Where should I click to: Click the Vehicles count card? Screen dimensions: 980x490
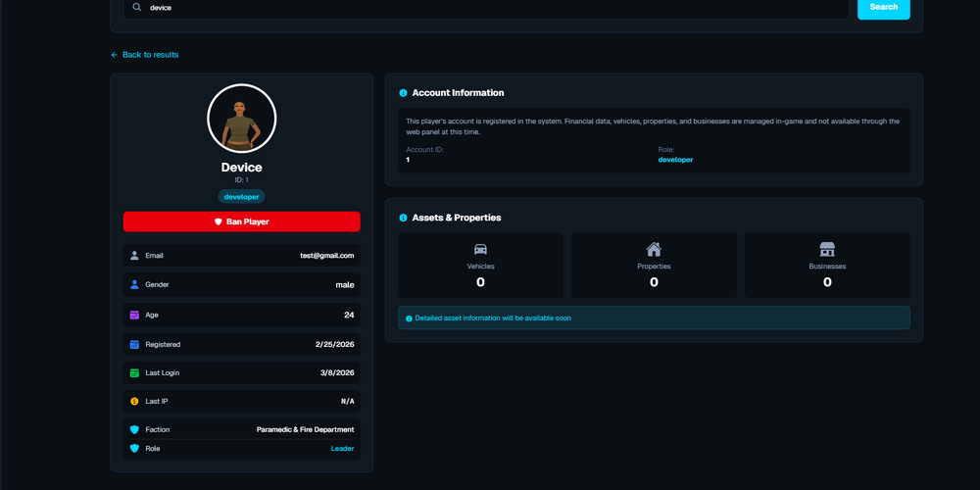(x=480, y=266)
